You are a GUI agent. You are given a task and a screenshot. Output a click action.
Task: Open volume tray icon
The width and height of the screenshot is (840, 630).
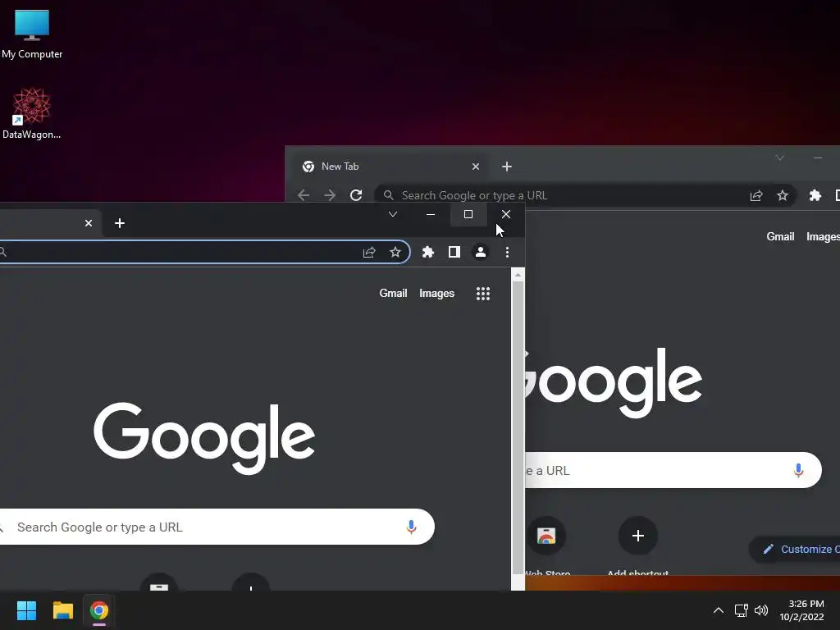pyautogui.click(x=760, y=610)
